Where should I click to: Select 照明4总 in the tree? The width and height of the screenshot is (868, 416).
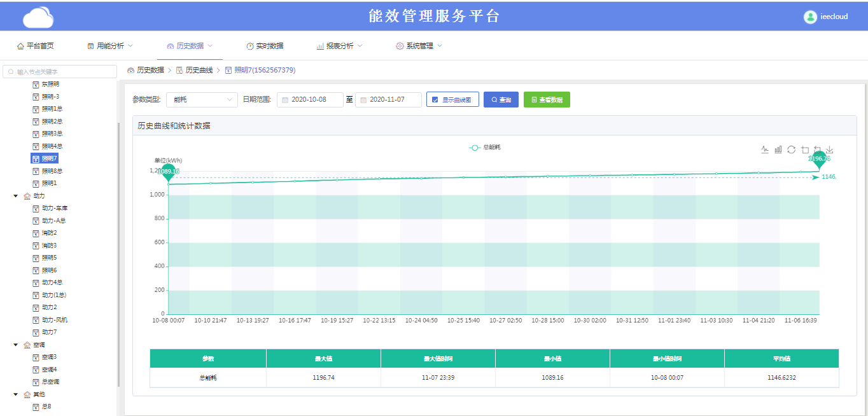click(x=52, y=146)
